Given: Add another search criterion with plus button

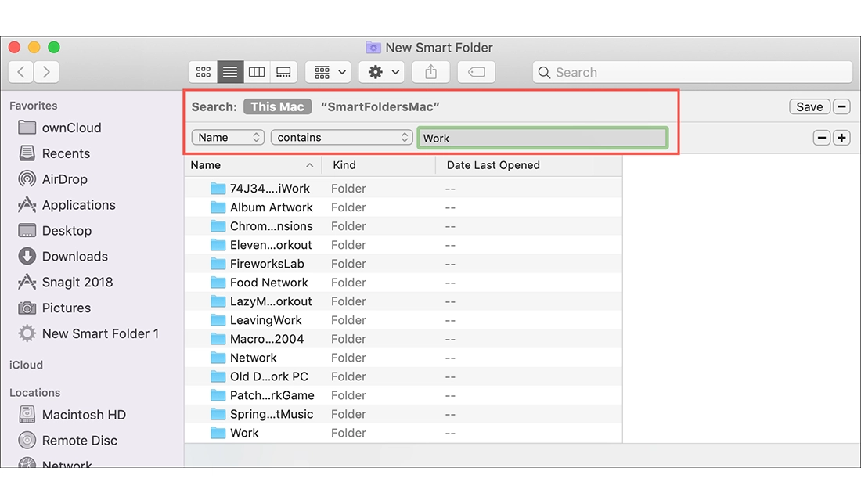Looking at the screenshot, I should point(841,137).
